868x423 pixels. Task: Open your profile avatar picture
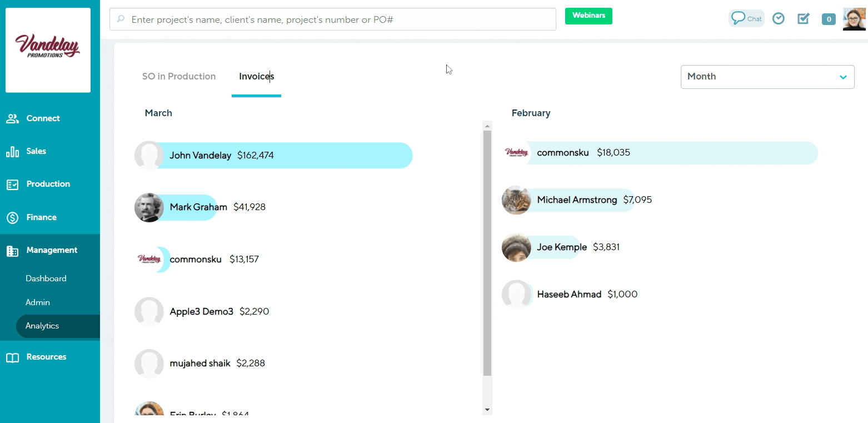click(x=854, y=18)
